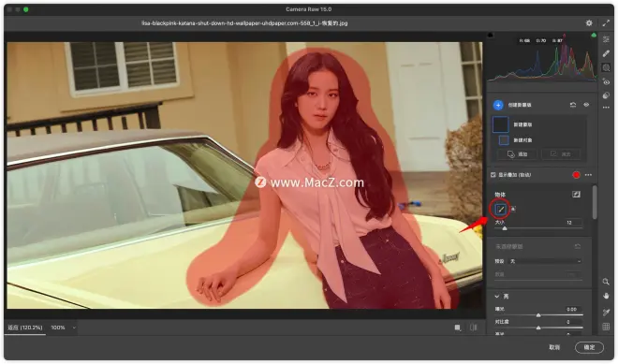The width and height of the screenshot is (618, 364).
Task: Click blue plus create new mask button
Action: coord(498,105)
